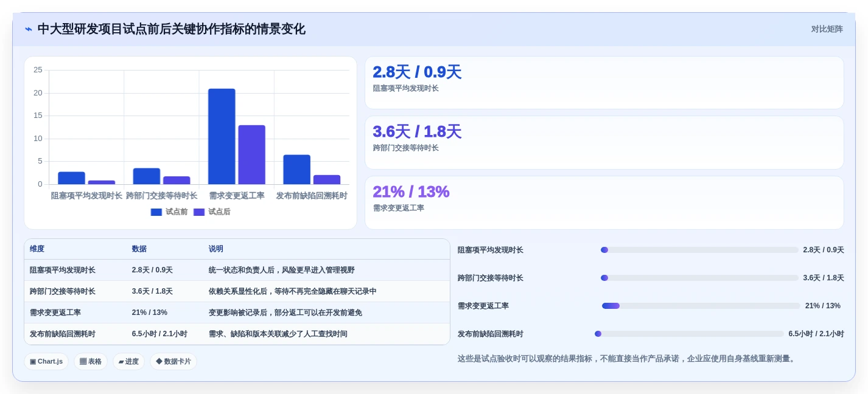Click the 试点后 bar for 需求变更返工率
The image size is (868, 394).
coord(251,154)
